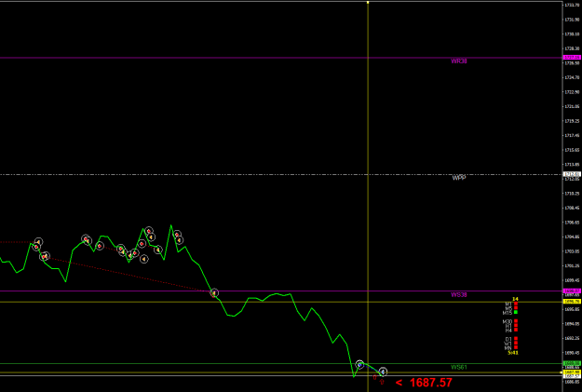
Task: Click the WPP weekly pivot label
Action: pyautogui.click(x=459, y=178)
